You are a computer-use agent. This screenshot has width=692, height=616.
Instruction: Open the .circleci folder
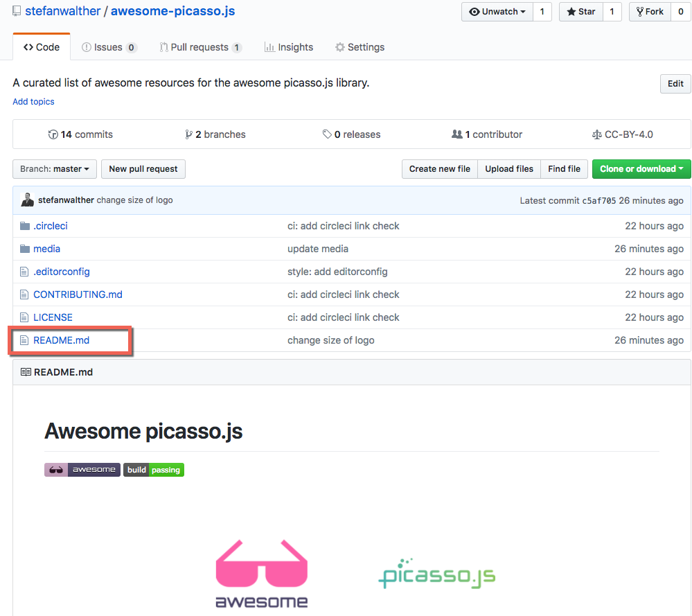click(x=51, y=226)
